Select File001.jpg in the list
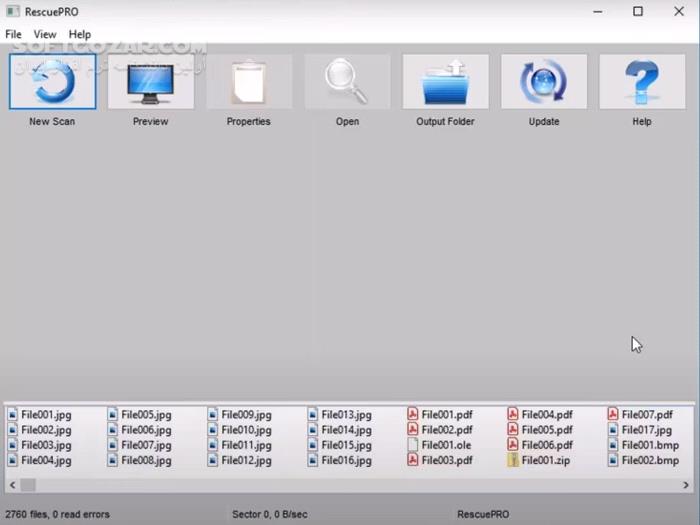 point(40,415)
